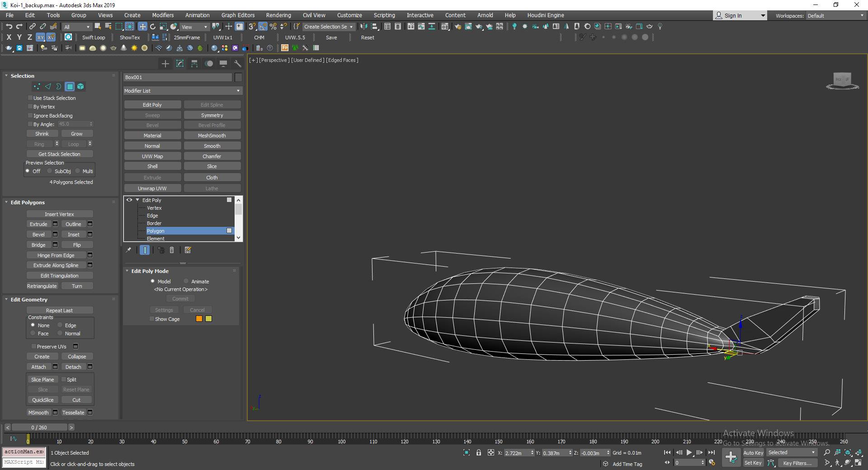Image resolution: width=868 pixels, height=470 pixels.
Task: Enable Use Stack Selection checkbox
Action: coord(30,98)
